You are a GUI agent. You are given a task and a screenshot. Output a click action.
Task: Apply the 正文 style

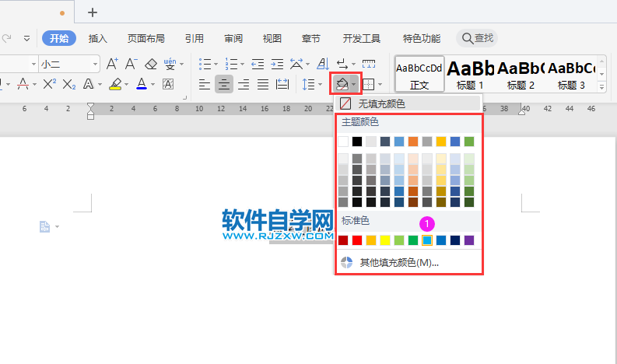pos(419,74)
